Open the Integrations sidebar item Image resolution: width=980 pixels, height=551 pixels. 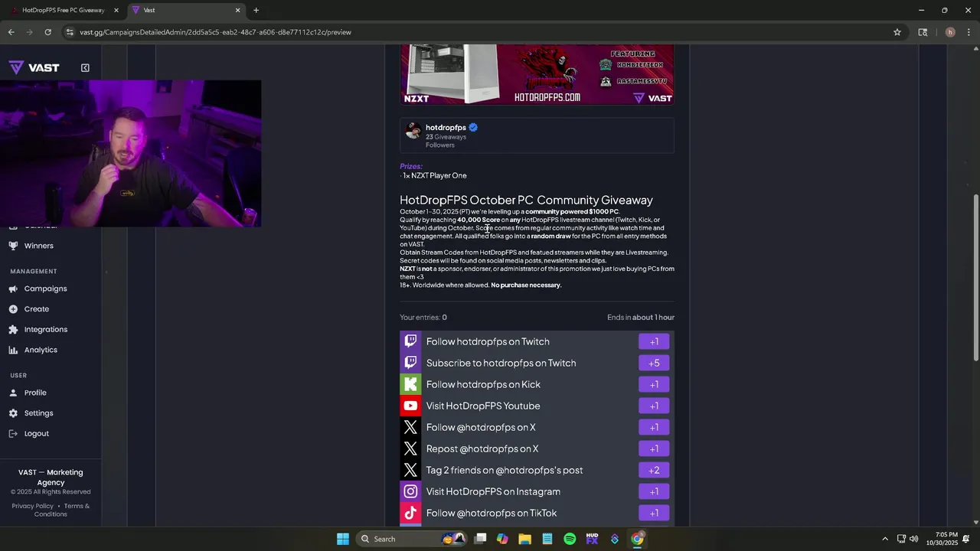tap(45, 329)
